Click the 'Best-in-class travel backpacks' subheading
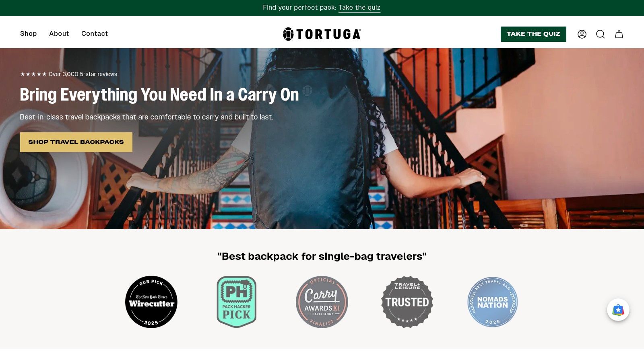This screenshot has height=362, width=644. coord(147,117)
